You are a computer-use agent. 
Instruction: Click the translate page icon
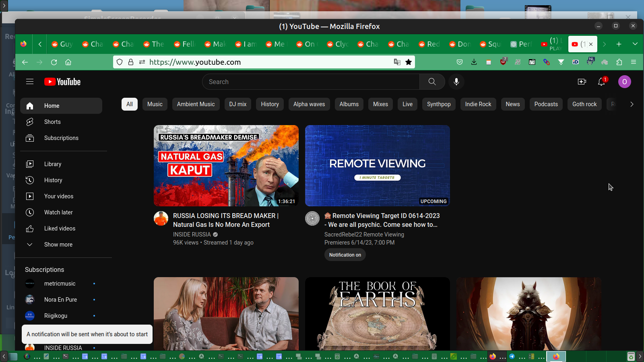[397, 62]
